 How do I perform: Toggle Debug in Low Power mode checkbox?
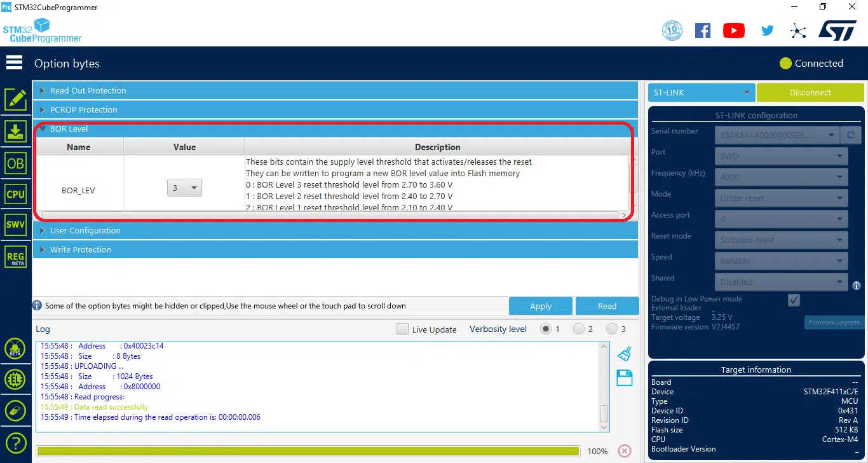click(794, 300)
